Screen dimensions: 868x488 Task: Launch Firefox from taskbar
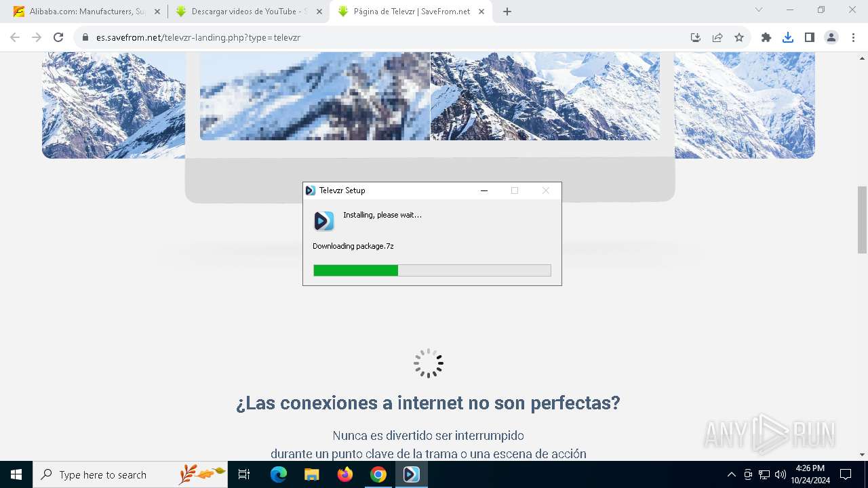(x=345, y=474)
